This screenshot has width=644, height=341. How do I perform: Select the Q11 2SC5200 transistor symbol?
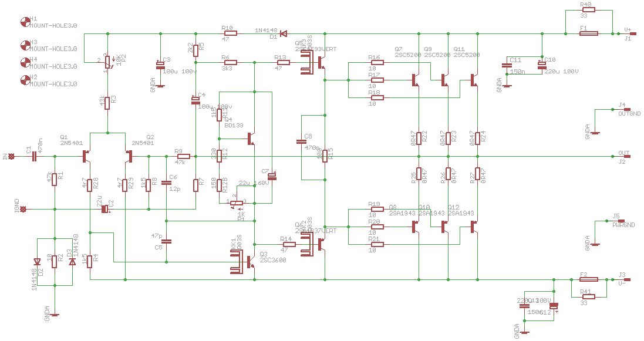click(x=474, y=80)
